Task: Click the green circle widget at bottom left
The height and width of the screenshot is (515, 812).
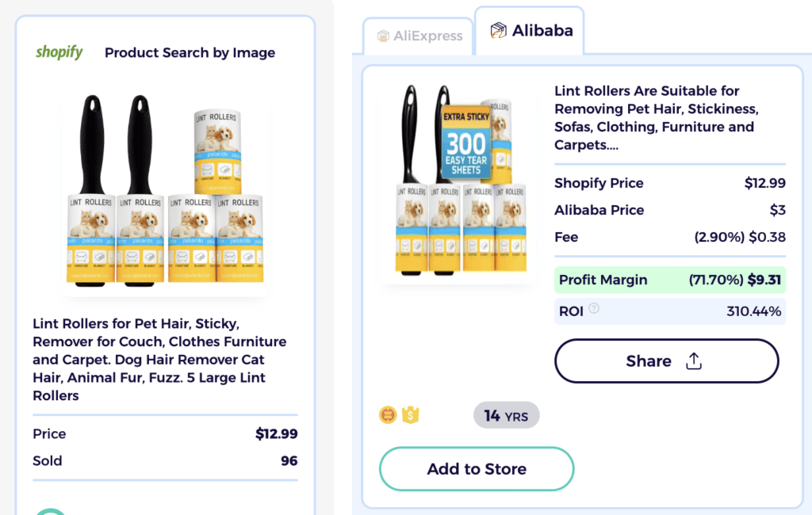Action: click(x=51, y=511)
